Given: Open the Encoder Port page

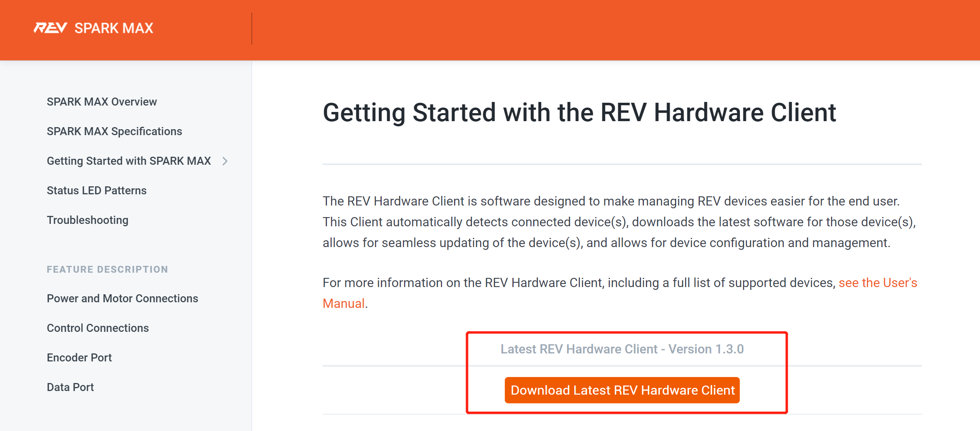Looking at the screenshot, I should pos(79,357).
